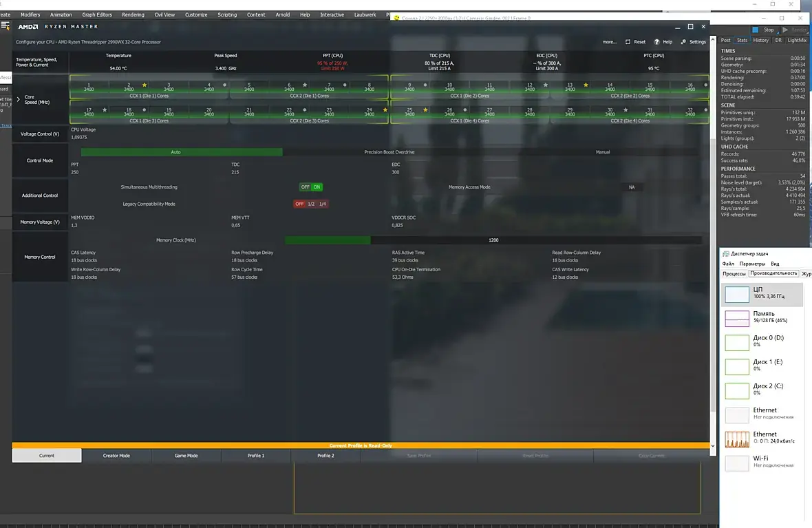Select Диск 0 (D:) in Task Manager
The height and width of the screenshot is (528, 812).
click(x=762, y=342)
